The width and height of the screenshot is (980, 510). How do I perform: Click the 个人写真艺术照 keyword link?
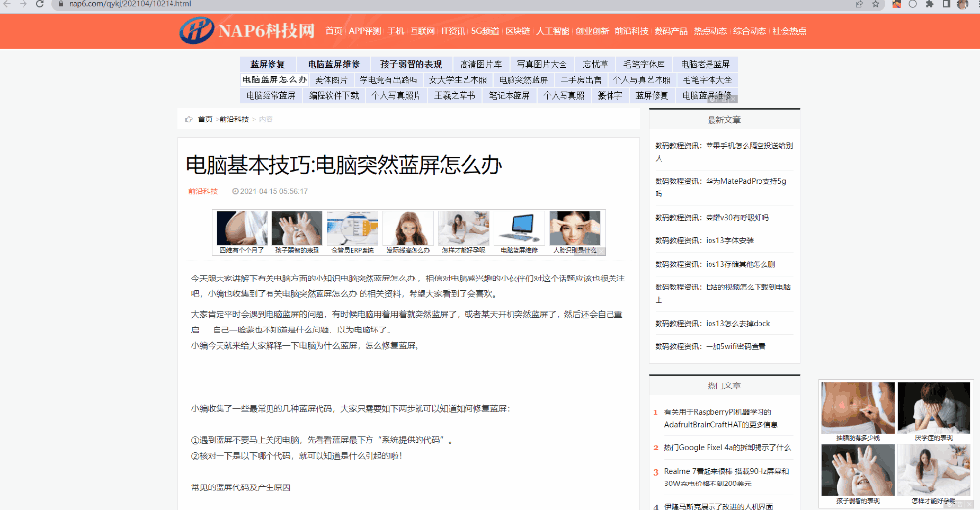(642, 79)
